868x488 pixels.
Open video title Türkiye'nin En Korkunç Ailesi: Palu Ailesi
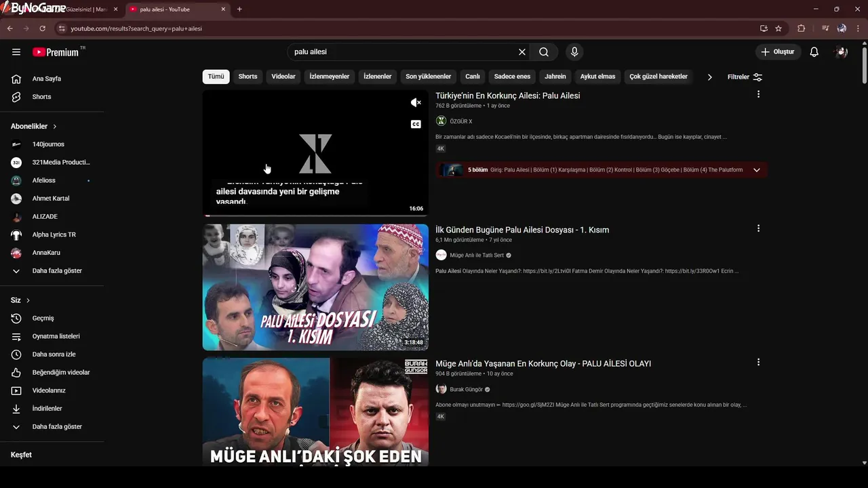tap(507, 96)
